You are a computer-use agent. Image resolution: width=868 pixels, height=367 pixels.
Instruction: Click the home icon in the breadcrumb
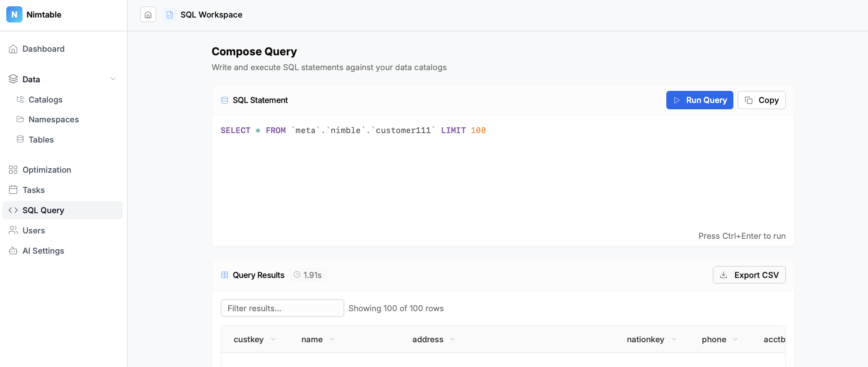(x=148, y=15)
